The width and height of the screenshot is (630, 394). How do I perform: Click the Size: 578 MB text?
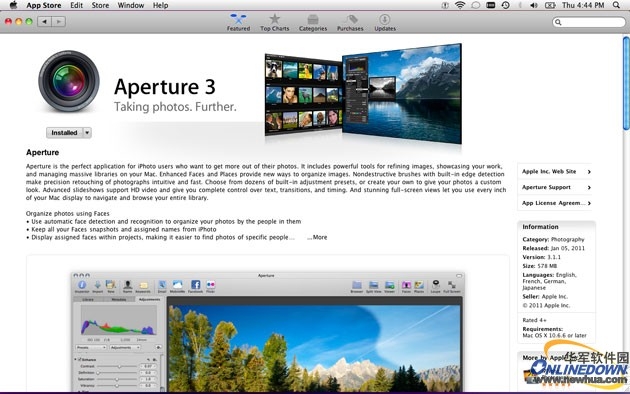[540, 266]
